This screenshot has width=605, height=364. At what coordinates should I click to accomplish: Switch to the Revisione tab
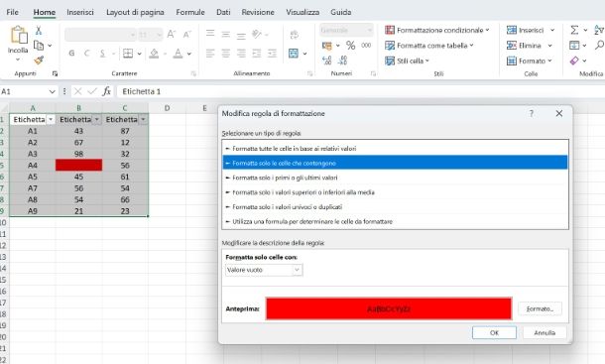point(258,12)
